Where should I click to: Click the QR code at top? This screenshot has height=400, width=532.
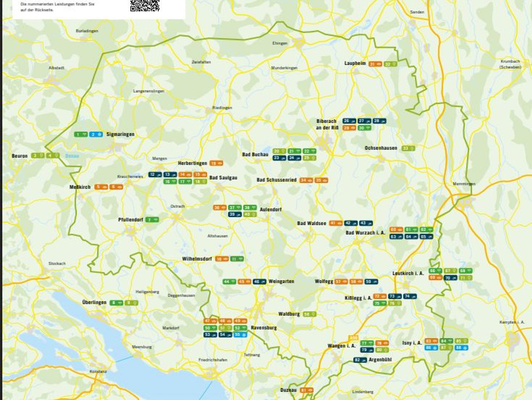tap(145, 5)
